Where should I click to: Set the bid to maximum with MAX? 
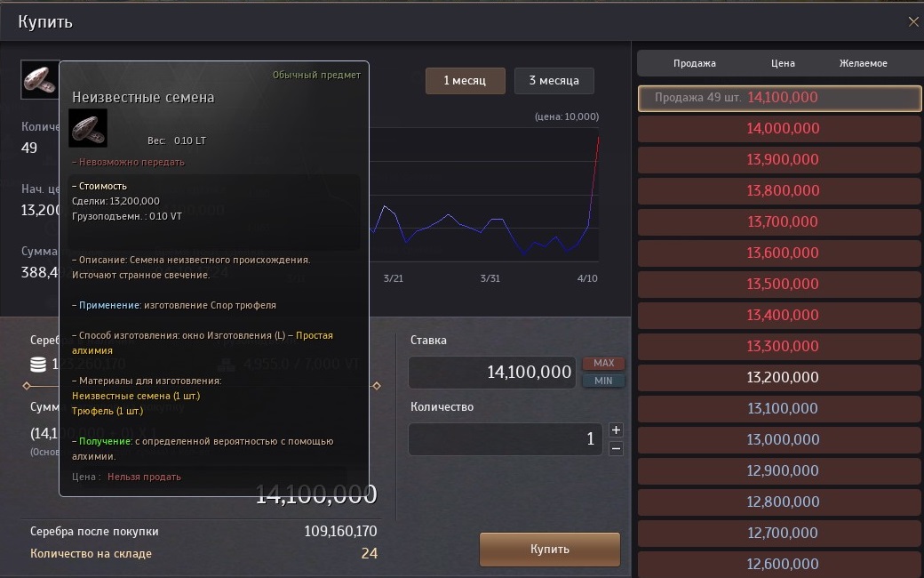pos(603,363)
